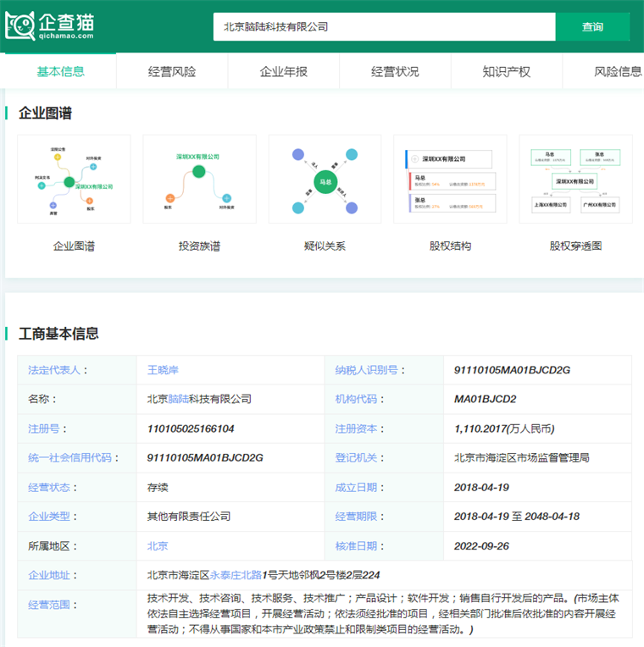The height and width of the screenshot is (647, 644).
Task: Click the company name search field
Action: tap(385, 27)
